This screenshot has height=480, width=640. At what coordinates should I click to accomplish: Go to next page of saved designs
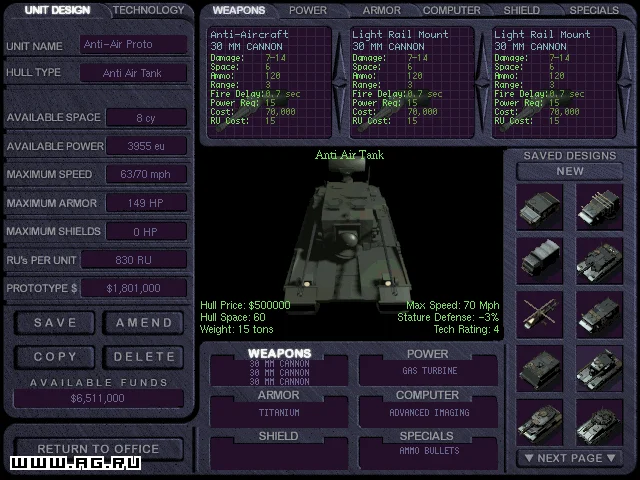click(x=571, y=457)
